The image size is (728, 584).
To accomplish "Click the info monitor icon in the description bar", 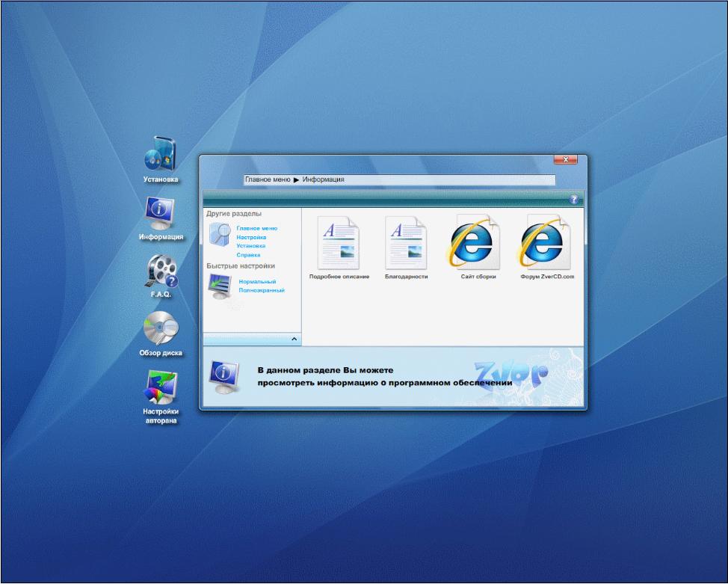I will [224, 376].
